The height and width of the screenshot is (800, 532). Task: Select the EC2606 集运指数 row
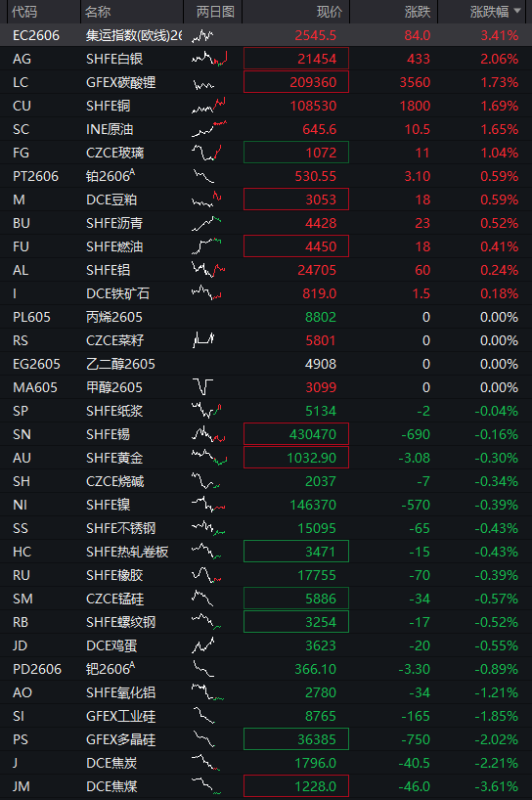[266, 35]
